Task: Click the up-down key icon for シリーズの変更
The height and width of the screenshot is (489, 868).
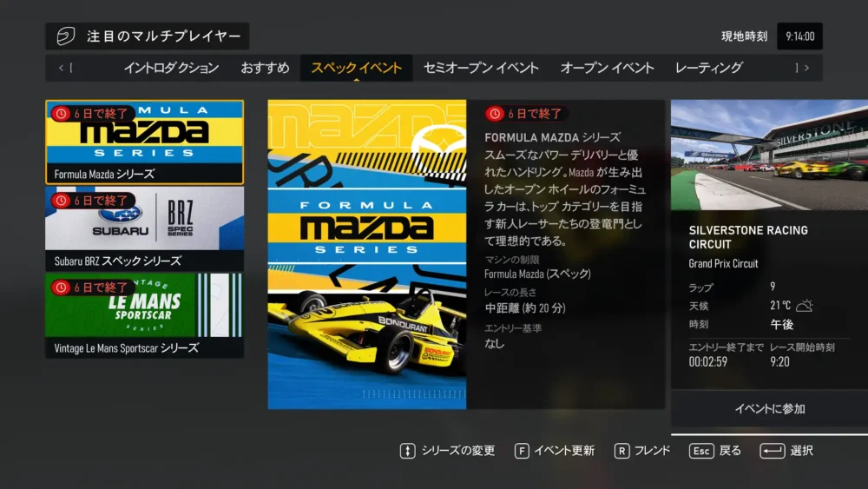Action: [407, 451]
